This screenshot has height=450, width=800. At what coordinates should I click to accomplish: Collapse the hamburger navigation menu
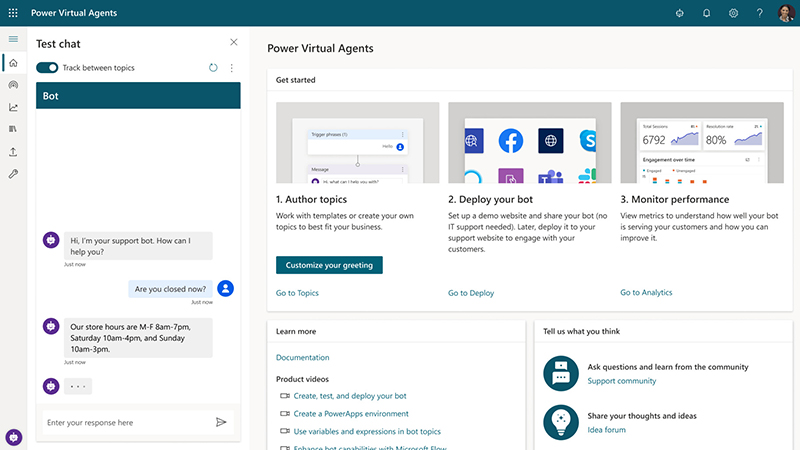point(13,39)
